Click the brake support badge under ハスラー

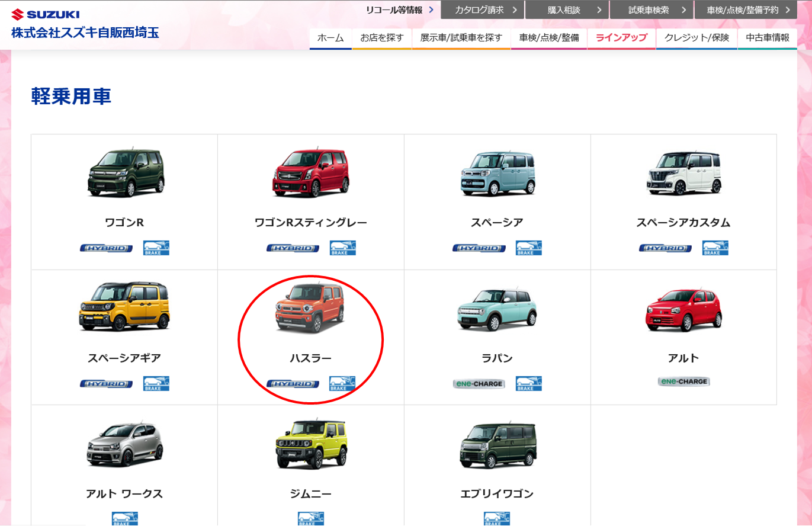(x=342, y=383)
